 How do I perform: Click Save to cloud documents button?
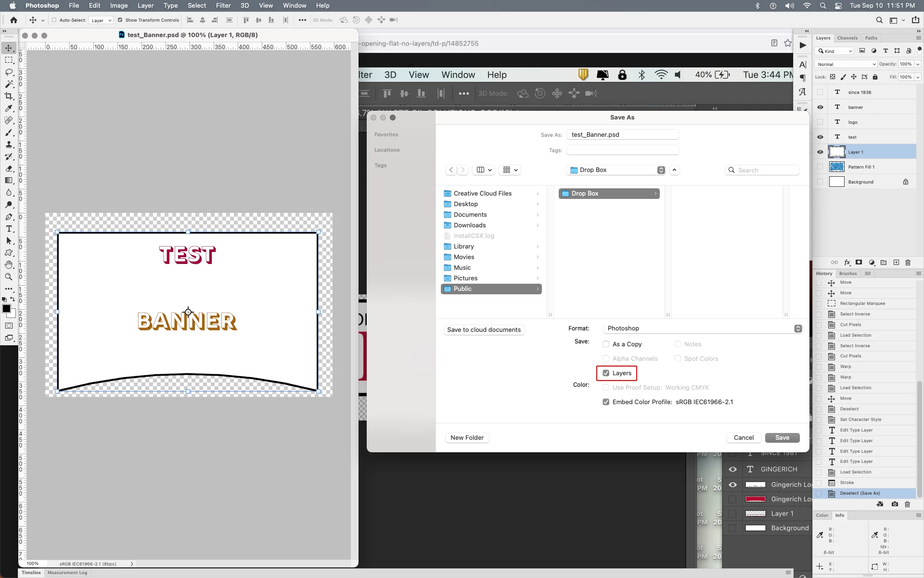pyautogui.click(x=484, y=329)
